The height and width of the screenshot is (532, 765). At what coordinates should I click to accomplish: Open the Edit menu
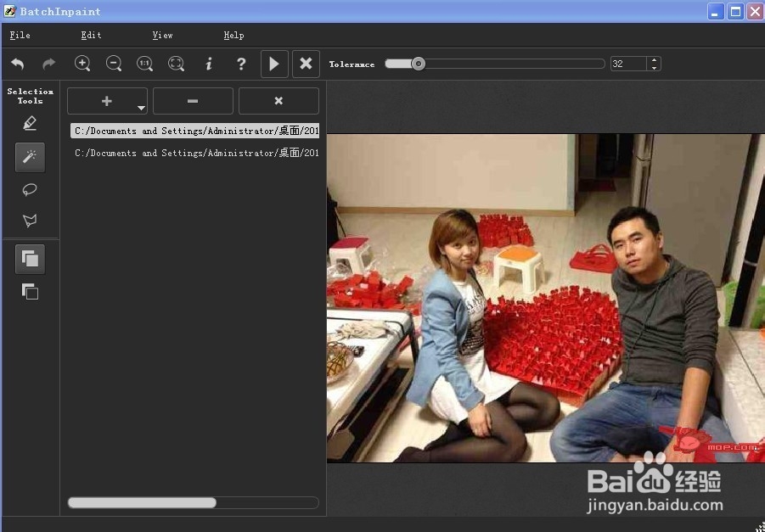click(91, 35)
